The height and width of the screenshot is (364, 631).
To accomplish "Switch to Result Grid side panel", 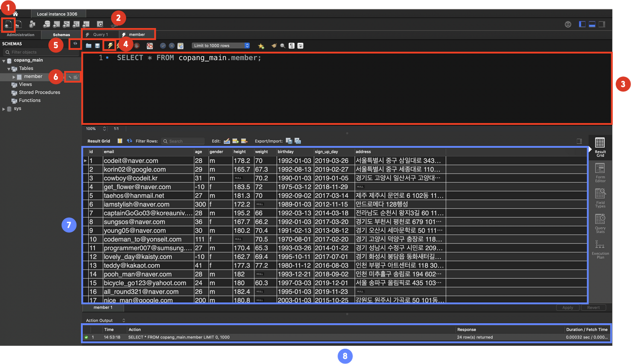I will click(x=600, y=147).
